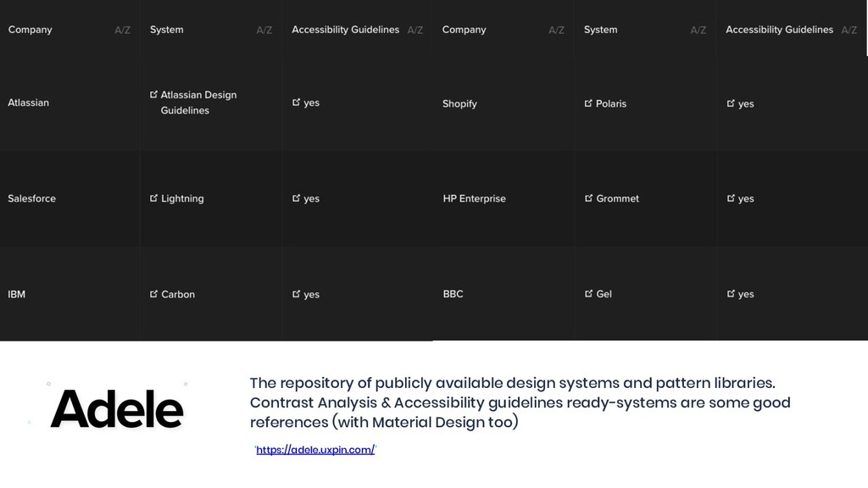Click yes link in BBC row
868x488 pixels.
coord(746,294)
